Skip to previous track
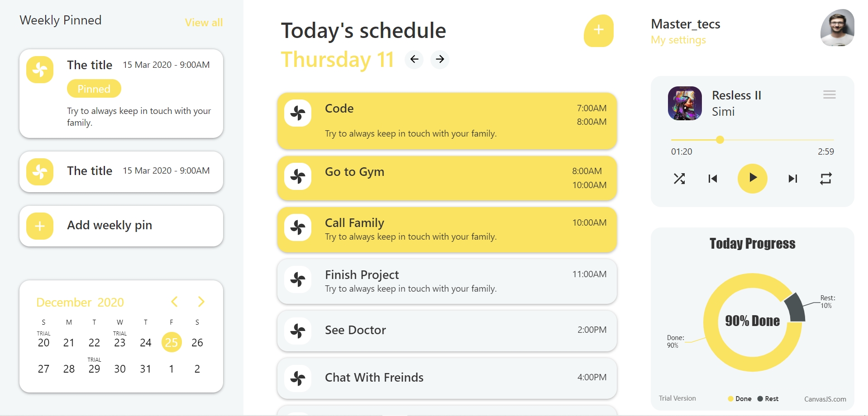The image size is (868, 416). tap(713, 179)
